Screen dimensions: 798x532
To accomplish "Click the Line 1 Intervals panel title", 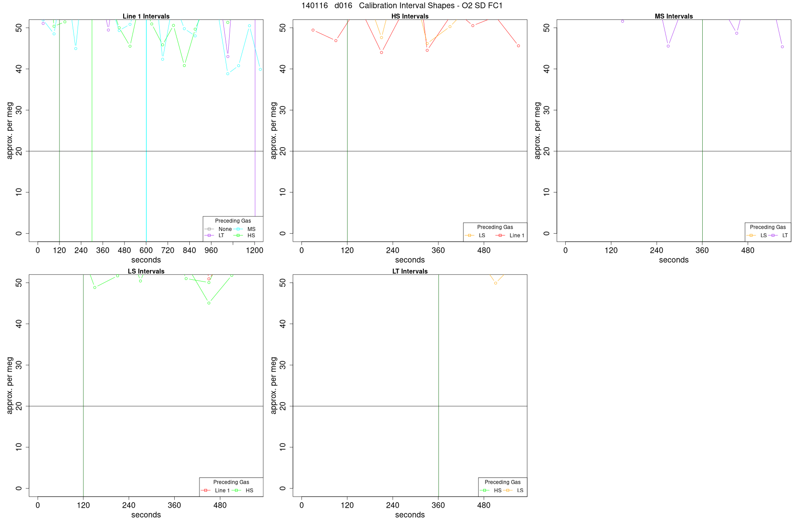I will pyautogui.click(x=146, y=16).
